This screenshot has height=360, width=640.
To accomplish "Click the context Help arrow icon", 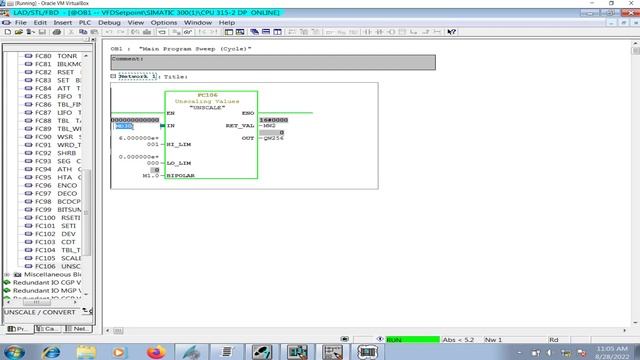I will 451,32.
